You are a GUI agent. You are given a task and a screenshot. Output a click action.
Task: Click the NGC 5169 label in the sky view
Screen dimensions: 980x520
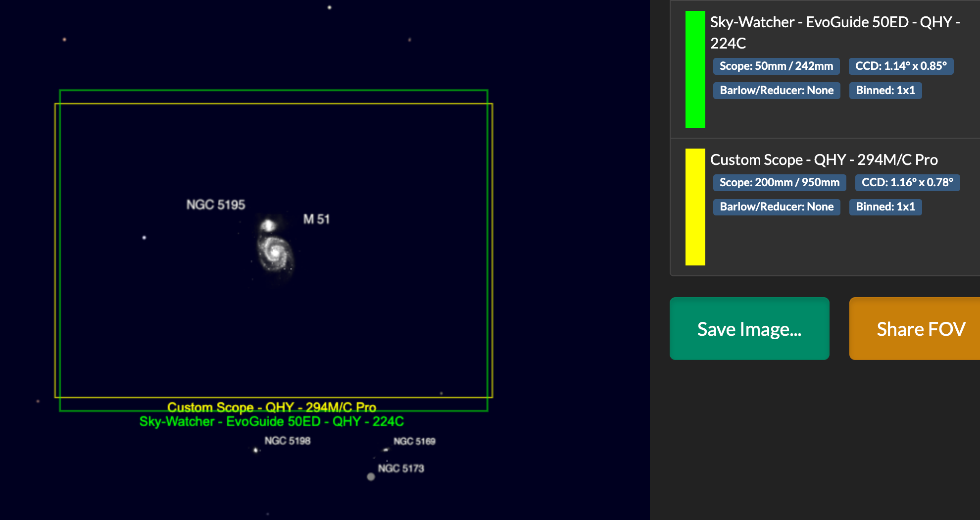click(415, 441)
